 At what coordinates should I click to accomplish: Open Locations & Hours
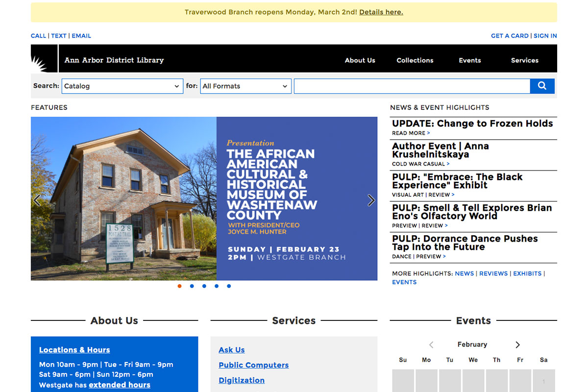pos(74,349)
